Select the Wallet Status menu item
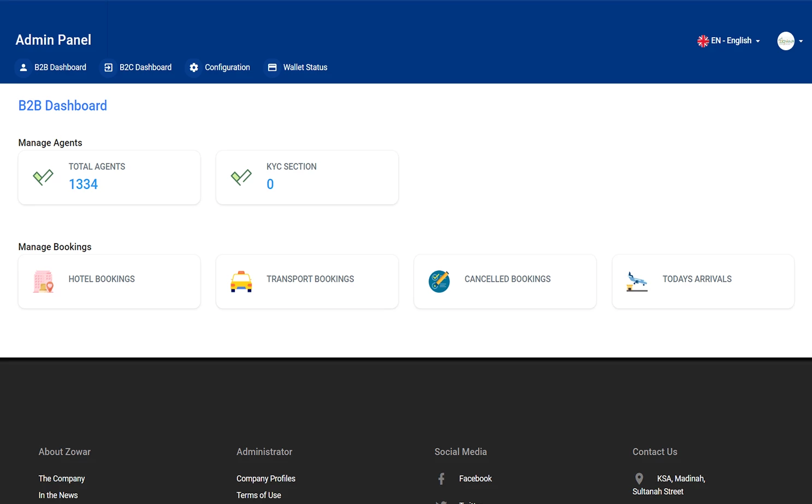 pyautogui.click(x=305, y=67)
